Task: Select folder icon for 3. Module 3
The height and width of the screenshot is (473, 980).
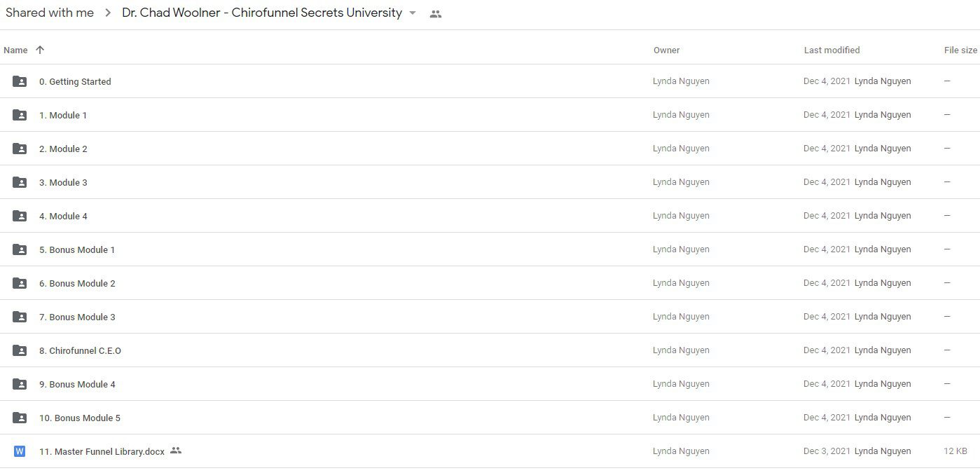Action: pyautogui.click(x=20, y=182)
